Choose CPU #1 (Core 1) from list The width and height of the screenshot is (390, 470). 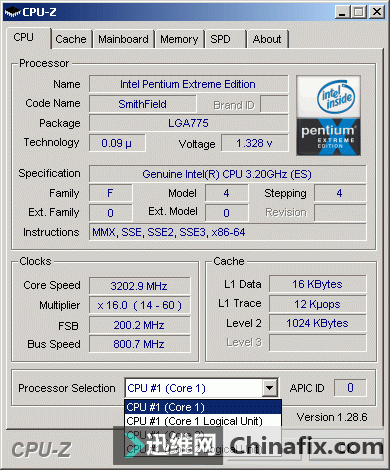click(x=203, y=407)
